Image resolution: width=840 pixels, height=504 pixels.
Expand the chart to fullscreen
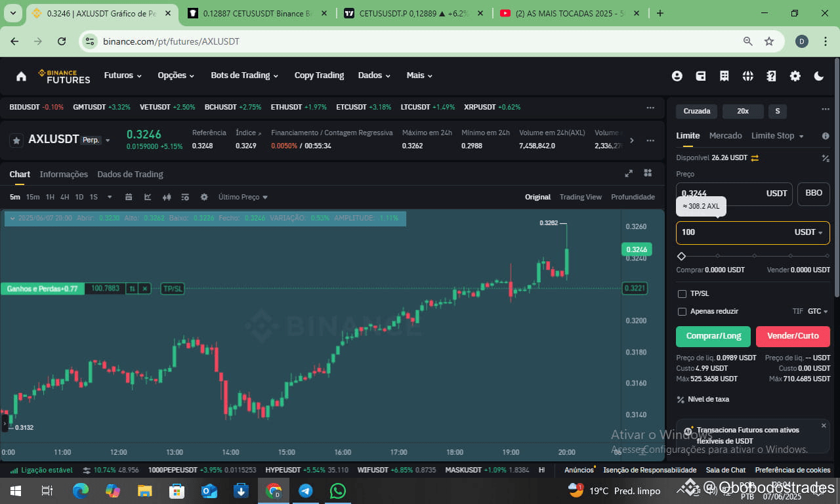point(629,173)
